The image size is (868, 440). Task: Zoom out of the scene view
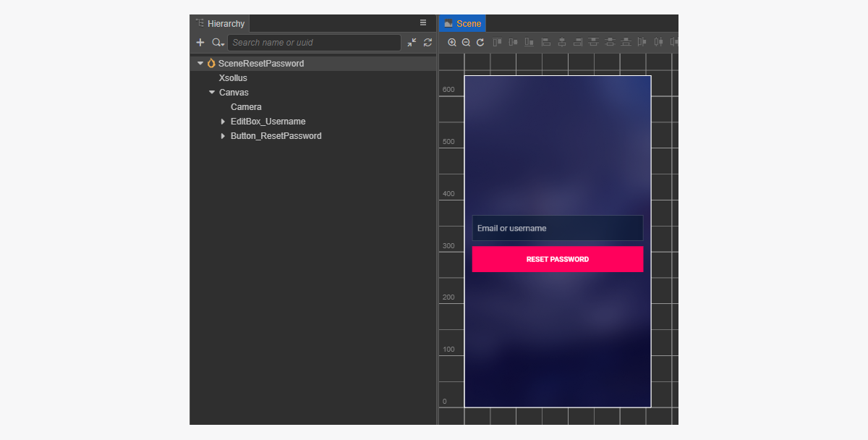[x=466, y=43]
